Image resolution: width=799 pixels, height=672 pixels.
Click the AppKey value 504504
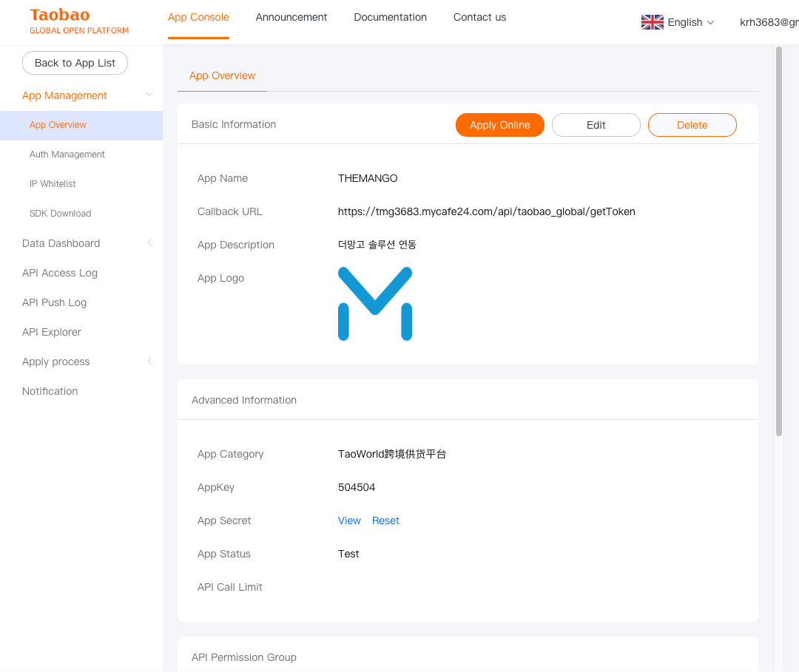click(356, 488)
